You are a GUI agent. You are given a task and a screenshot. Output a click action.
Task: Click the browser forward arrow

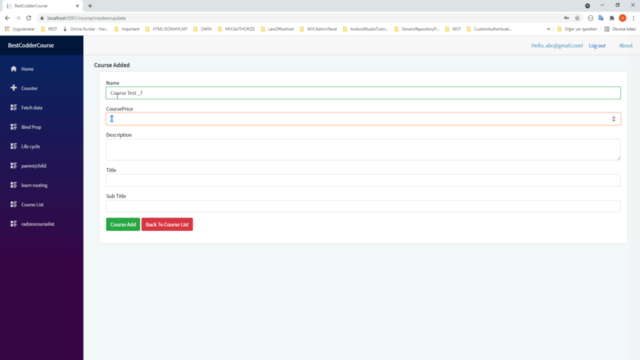click(x=18, y=18)
